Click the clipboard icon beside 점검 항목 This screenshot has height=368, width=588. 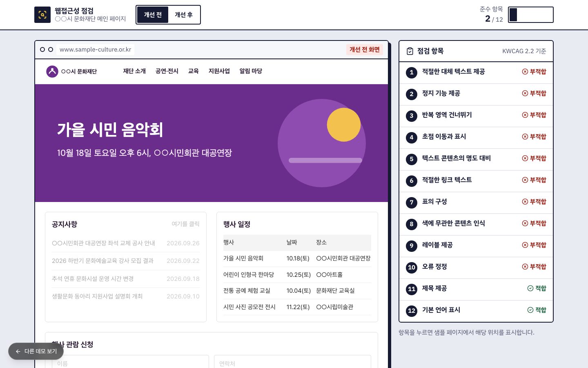410,51
